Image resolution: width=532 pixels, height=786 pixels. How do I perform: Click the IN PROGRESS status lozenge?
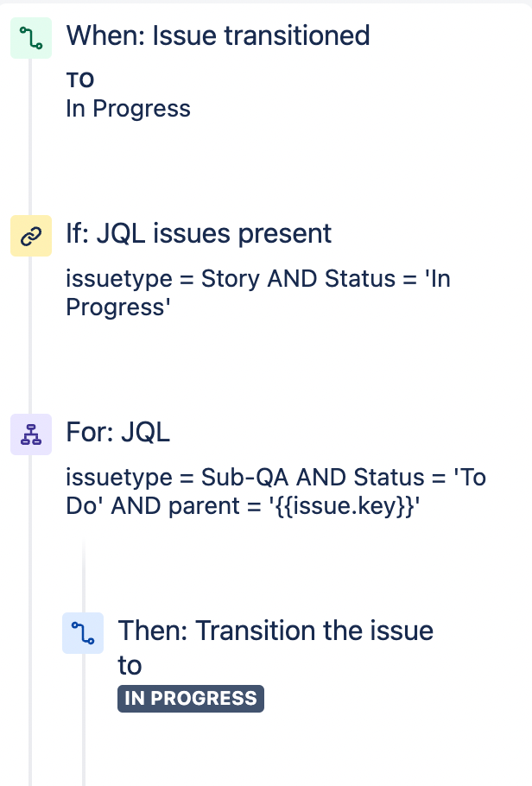point(190,699)
